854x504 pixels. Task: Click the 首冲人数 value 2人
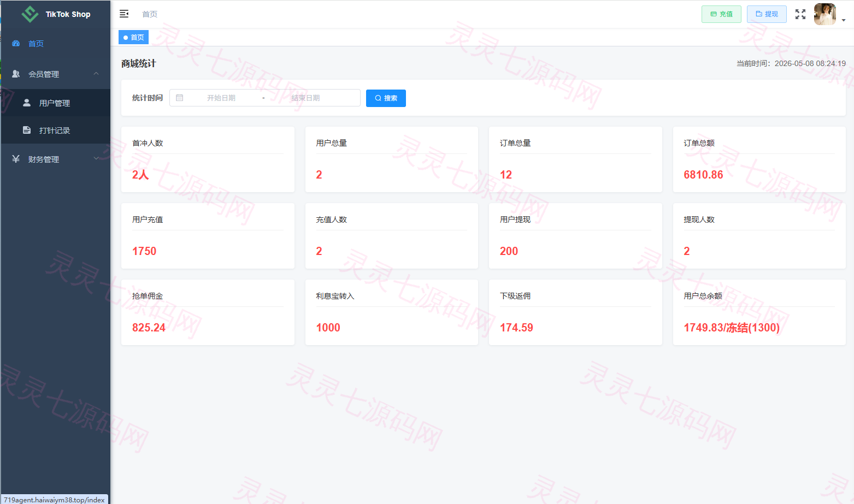tap(140, 175)
